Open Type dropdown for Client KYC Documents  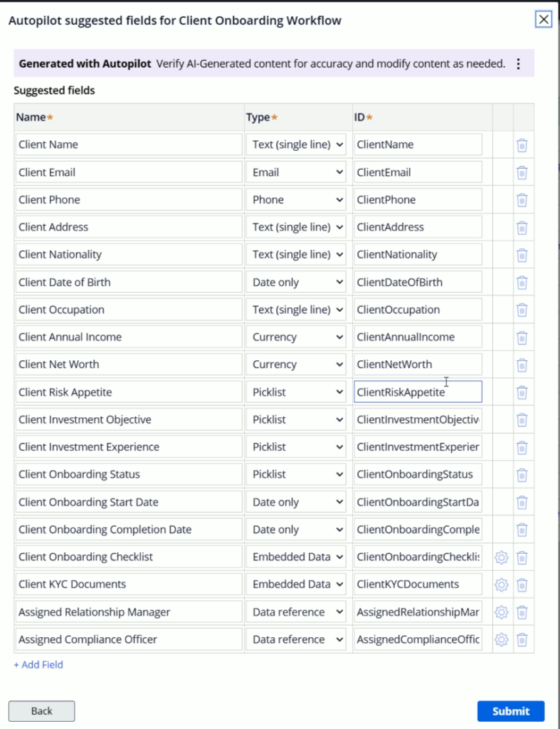tap(296, 584)
